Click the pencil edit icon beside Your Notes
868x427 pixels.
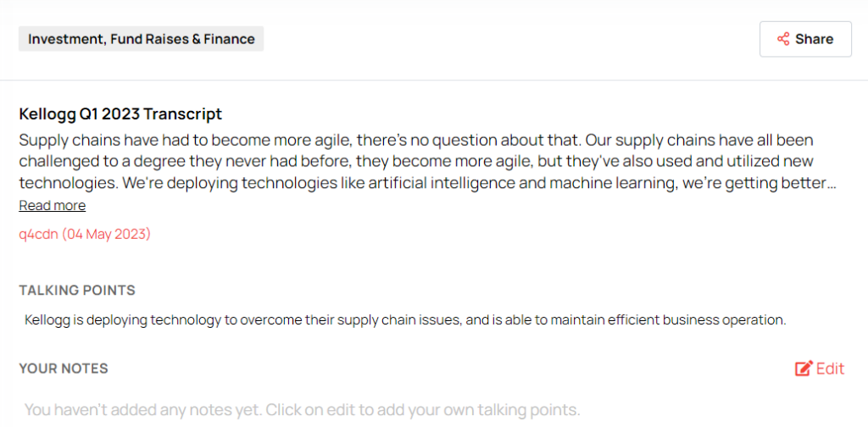tap(803, 369)
